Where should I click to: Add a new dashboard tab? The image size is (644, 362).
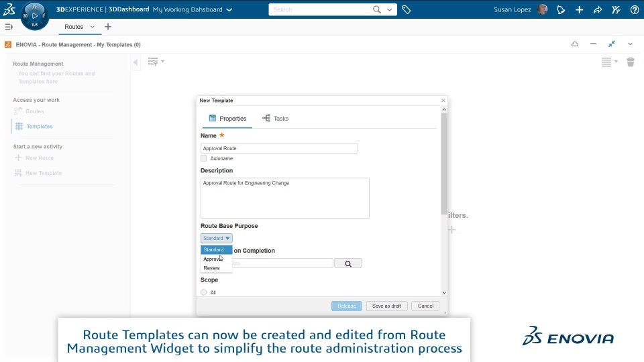point(108,27)
